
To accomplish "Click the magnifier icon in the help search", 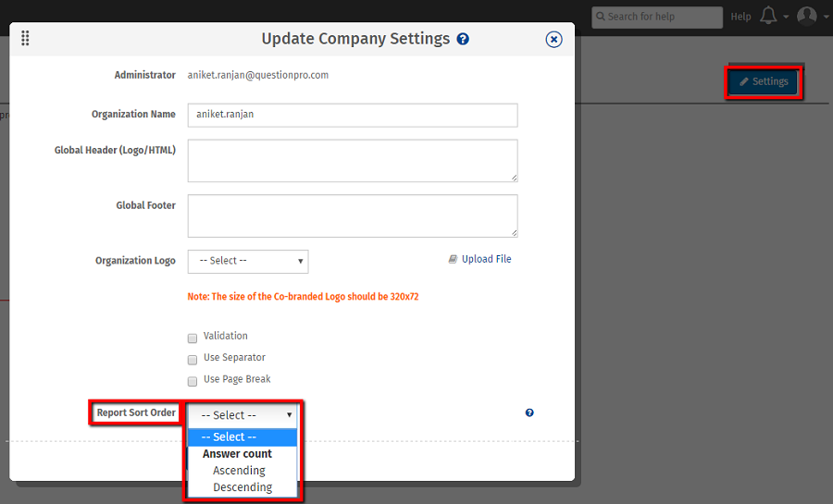I will (x=601, y=17).
